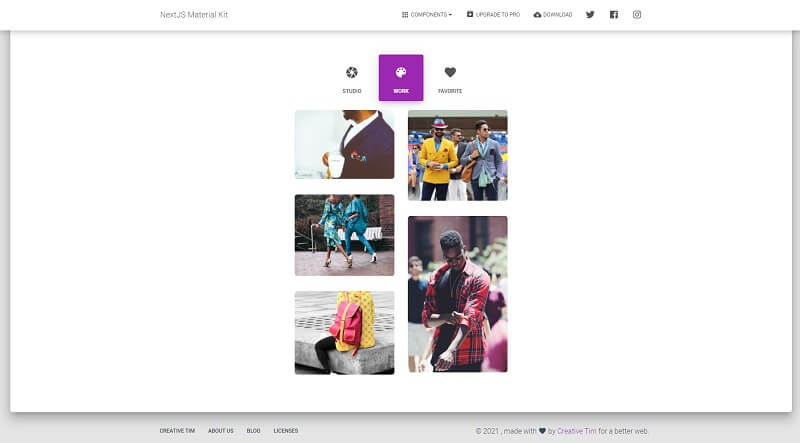Open the Creative Tim footer link
800x443 pixels.
(177, 431)
